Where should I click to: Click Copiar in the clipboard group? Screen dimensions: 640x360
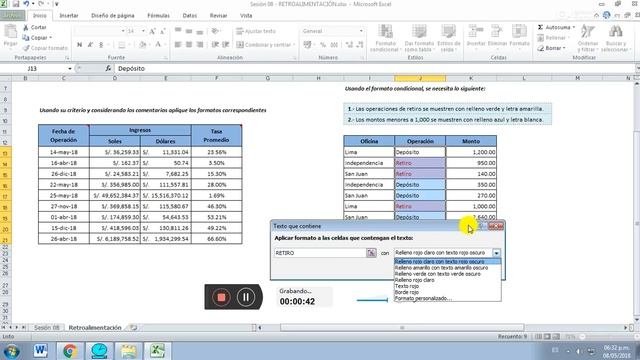(37, 38)
